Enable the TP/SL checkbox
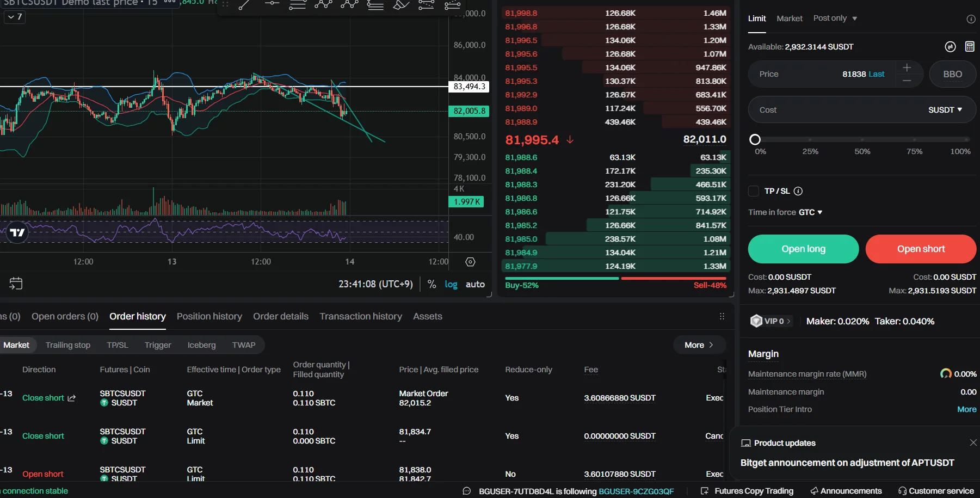This screenshot has width=980, height=498. click(x=754, y=191)
